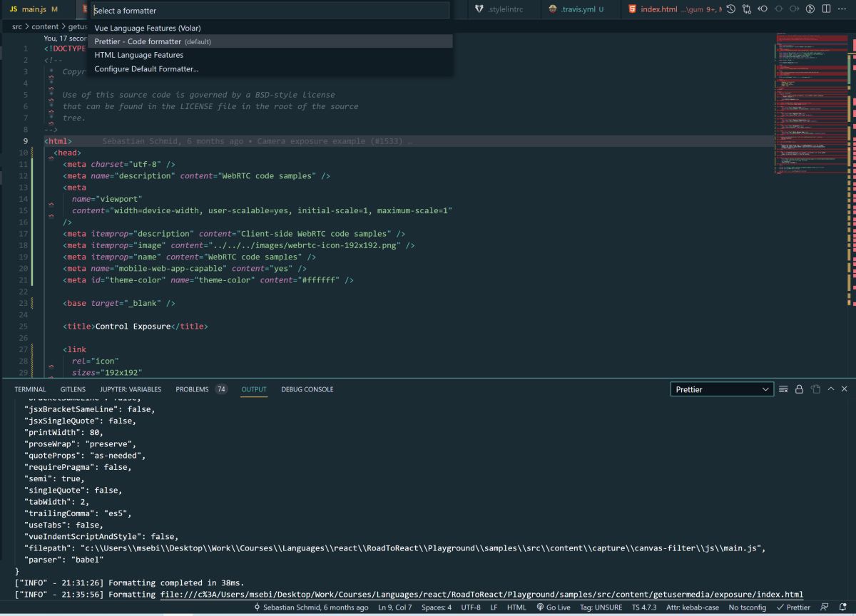Clear the output panel
Image resolution: width=856 pixels, height=616 pixels.
783,389
